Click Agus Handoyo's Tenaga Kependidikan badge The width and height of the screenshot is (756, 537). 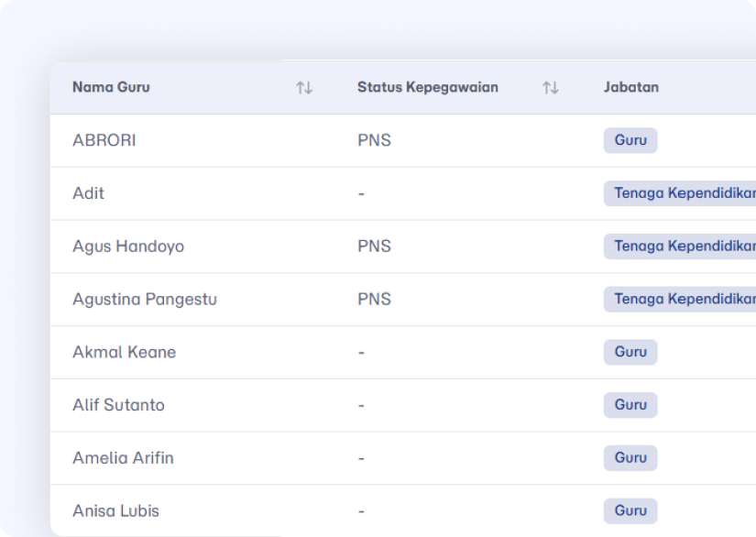(x=680, y=247)
